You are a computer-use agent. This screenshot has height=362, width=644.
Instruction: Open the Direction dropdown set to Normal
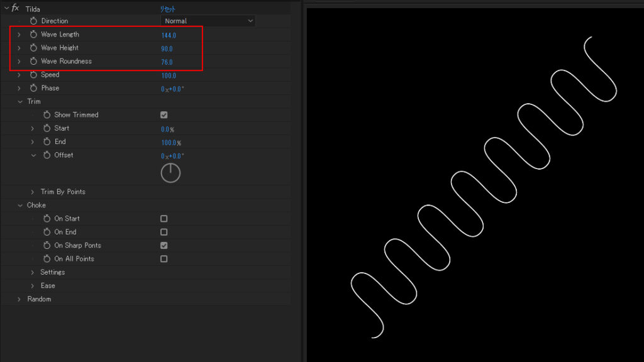208,21
